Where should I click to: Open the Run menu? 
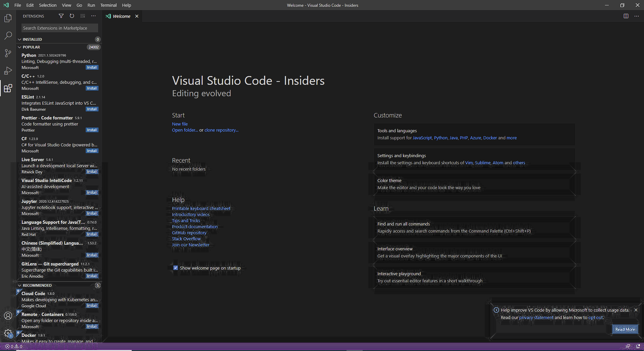coord(91,5)
